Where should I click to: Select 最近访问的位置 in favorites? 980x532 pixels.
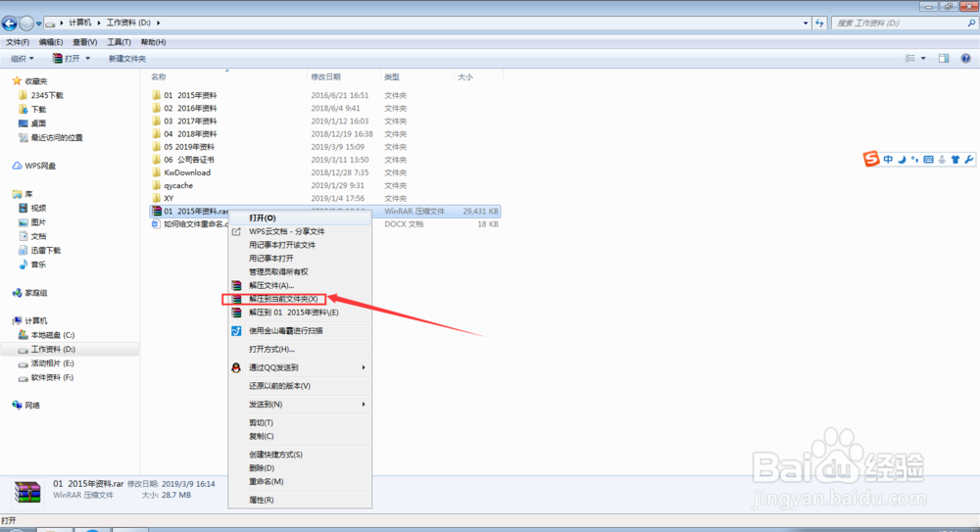pos(57,137)
